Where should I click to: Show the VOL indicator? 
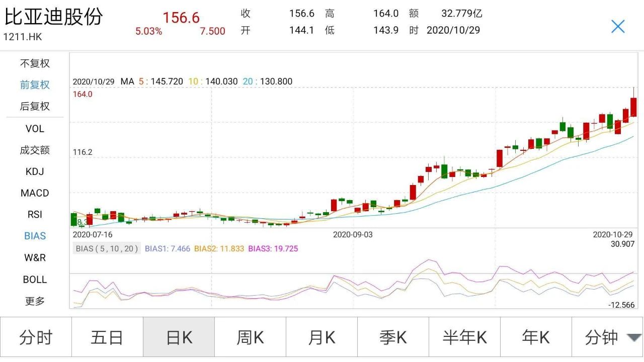(35, 129)
